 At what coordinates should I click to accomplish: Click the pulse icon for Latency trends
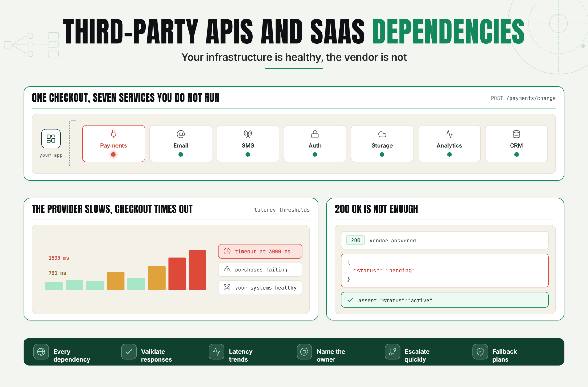[217, 352]
